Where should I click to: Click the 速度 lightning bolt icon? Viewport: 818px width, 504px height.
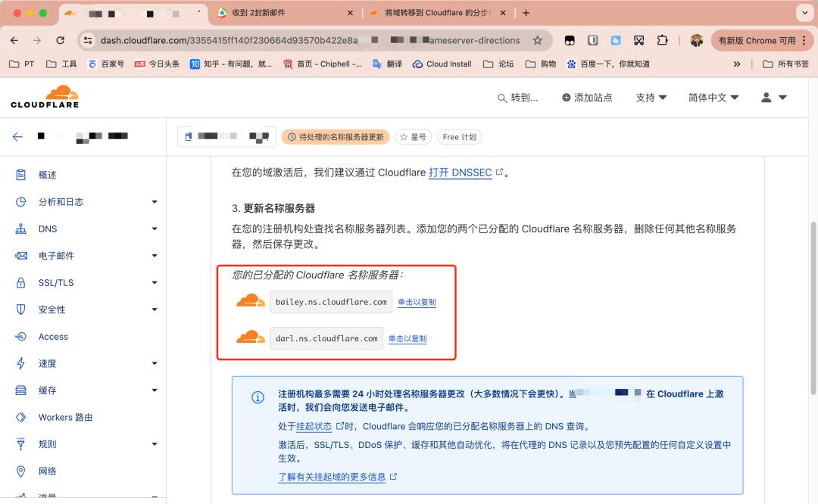(x=21, y=363)
